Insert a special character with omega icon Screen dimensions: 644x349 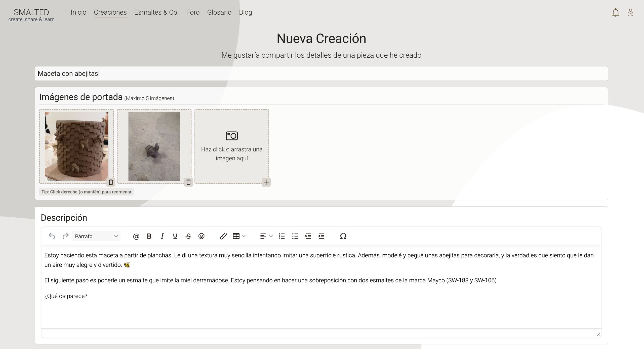tap(343, 236)
